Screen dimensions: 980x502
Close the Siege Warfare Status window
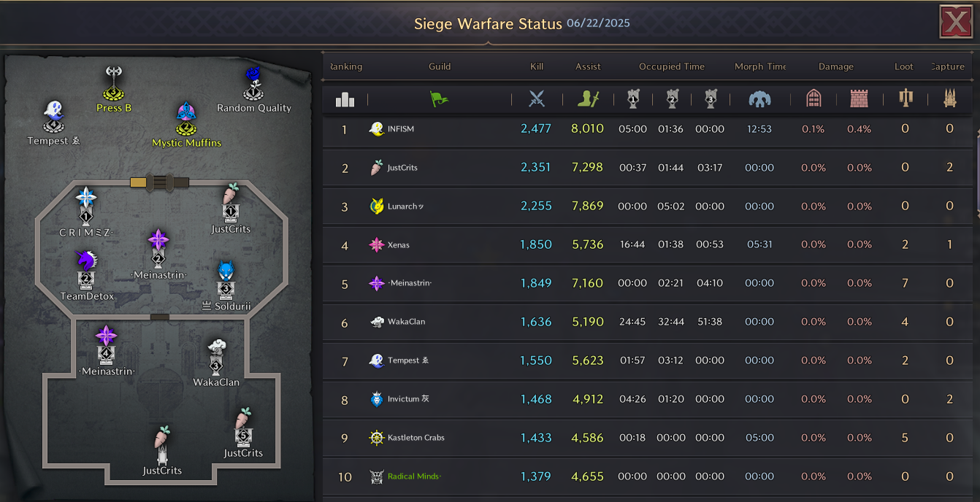pos(955,23)
